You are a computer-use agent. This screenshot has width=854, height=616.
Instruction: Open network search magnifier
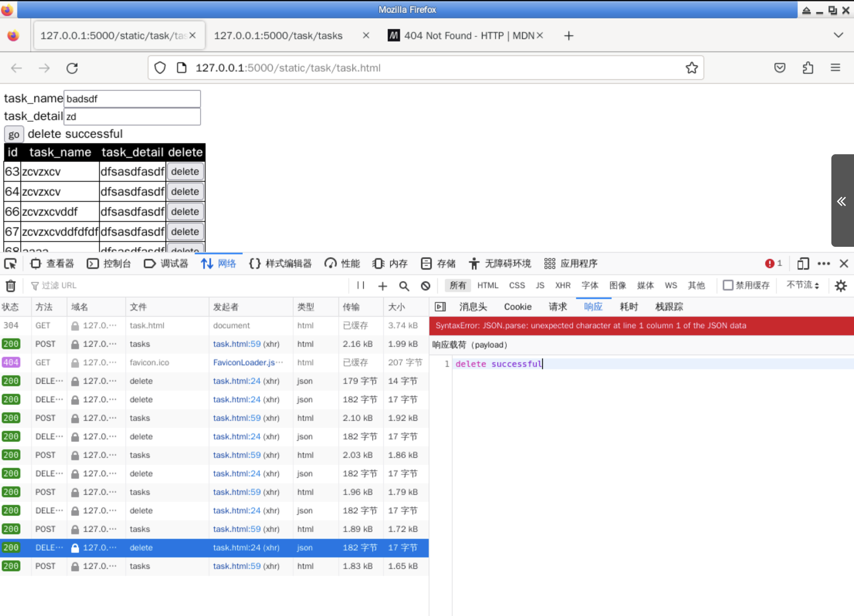(x=404, y=285)
